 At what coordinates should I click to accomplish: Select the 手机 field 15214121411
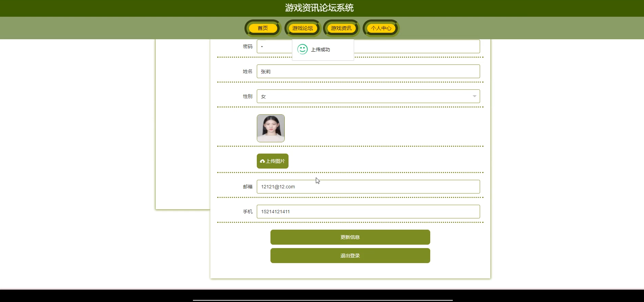368,212
